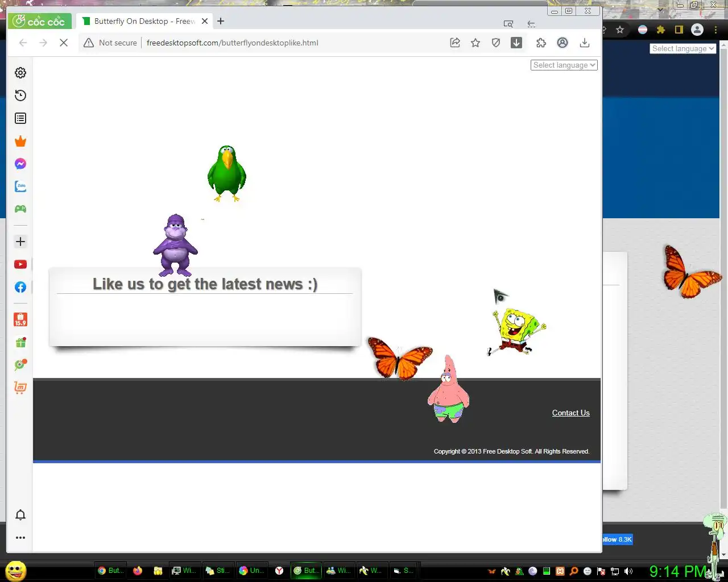Open the Cốc Cốc downloads tray
Viewport: 728px width, 582px height.
click(x=584, y=43)
